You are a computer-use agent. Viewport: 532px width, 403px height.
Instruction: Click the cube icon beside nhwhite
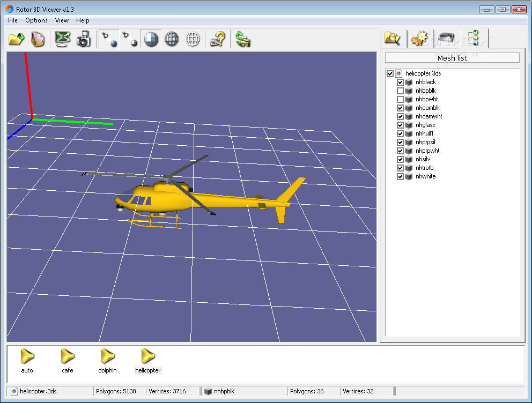pos(409,177)
